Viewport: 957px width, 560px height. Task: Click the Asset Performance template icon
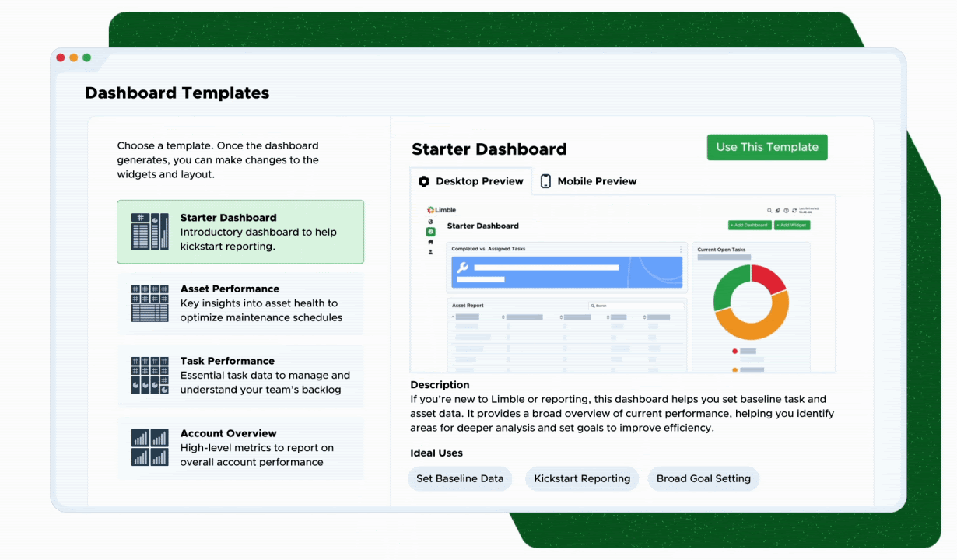tap(149, 303)
